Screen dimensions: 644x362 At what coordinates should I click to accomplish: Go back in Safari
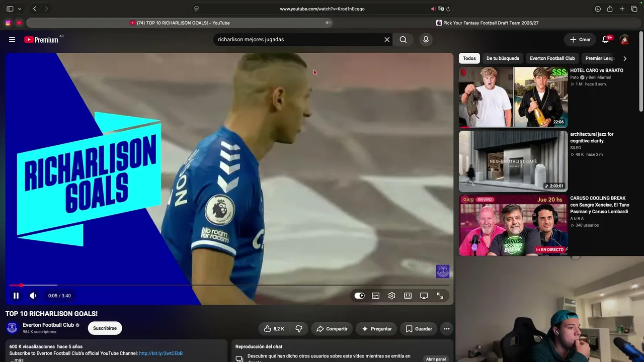point(34,9)
